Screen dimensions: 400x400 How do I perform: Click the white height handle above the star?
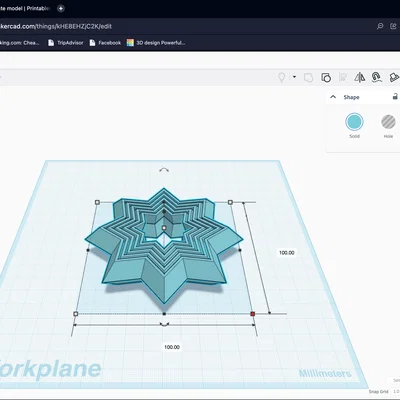(164, 228)
